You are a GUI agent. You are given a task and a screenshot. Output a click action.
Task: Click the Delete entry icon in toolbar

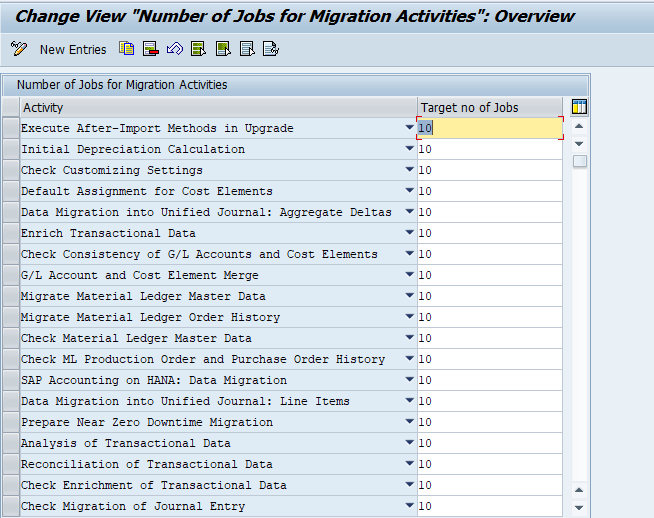150,49
